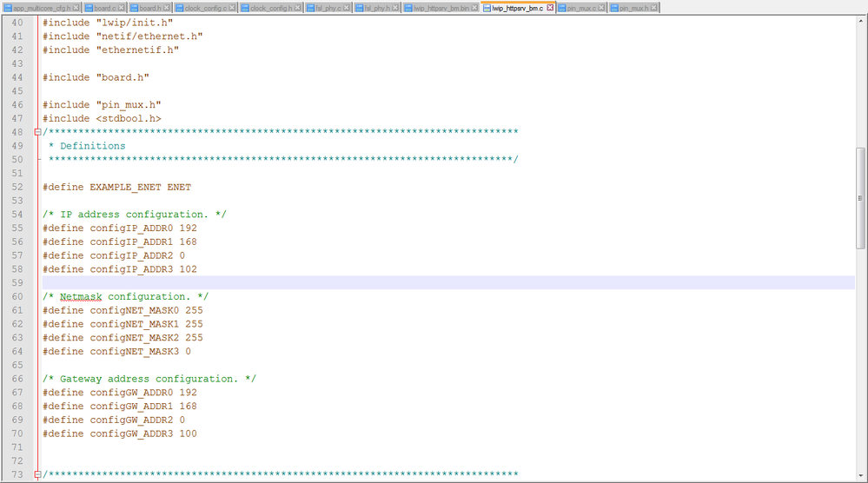Click the 'IP address configuration' comment
Viewport: 868px width, 483px height.
(x=134, y=215)
